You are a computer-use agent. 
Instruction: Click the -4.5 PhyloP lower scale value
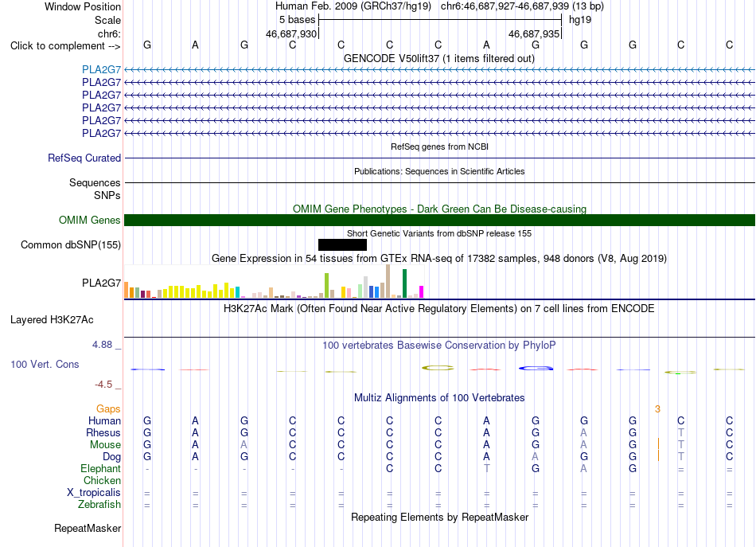pyautogui.click(x=103, y=385)
